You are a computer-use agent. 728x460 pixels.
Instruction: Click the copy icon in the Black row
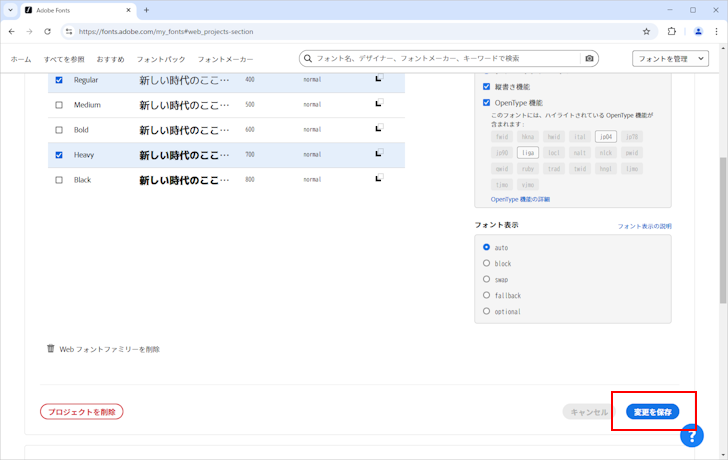coord(379,178)
